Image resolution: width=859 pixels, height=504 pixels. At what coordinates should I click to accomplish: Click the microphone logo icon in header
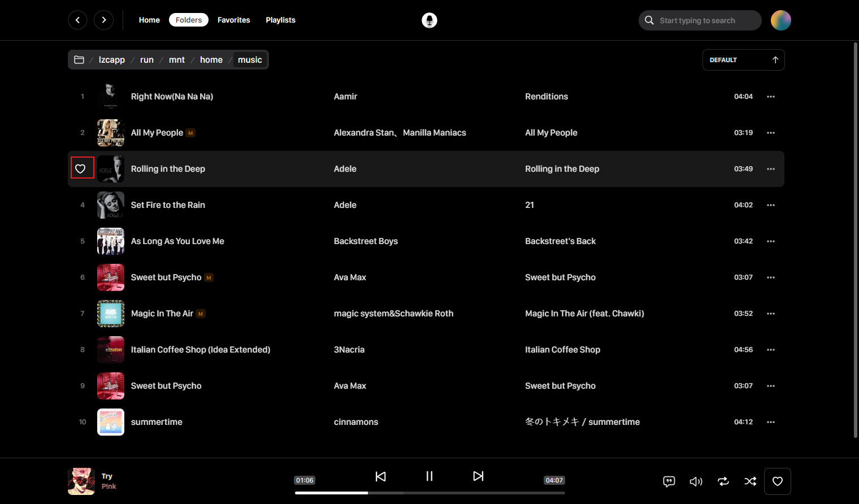pos(429,20)
